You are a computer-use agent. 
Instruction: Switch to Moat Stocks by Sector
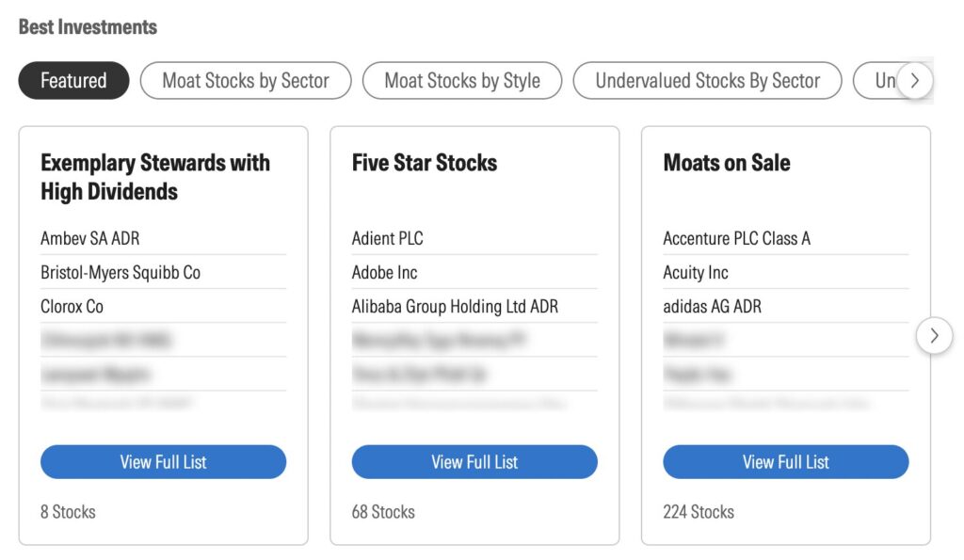point(246,81)
